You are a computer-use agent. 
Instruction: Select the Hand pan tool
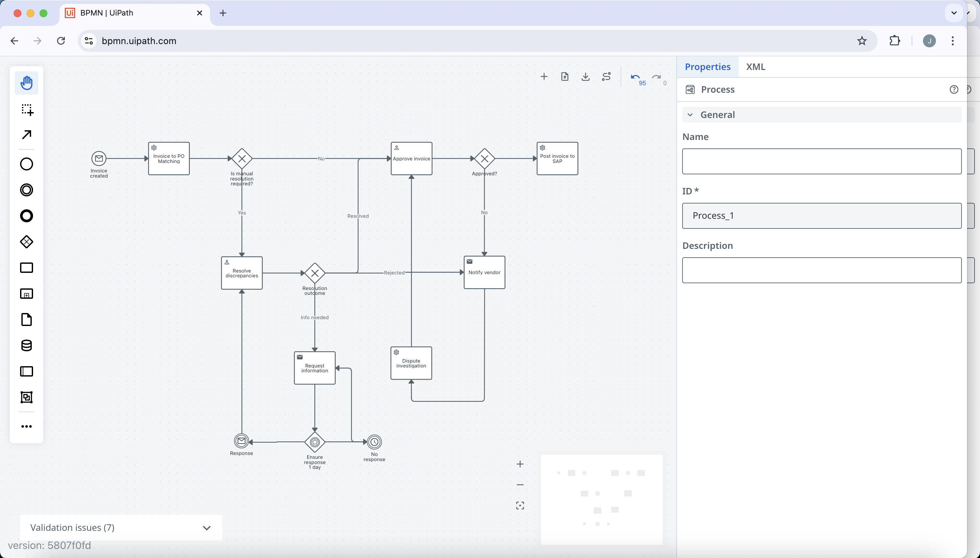pyautogui.click(x=27, y=83)
